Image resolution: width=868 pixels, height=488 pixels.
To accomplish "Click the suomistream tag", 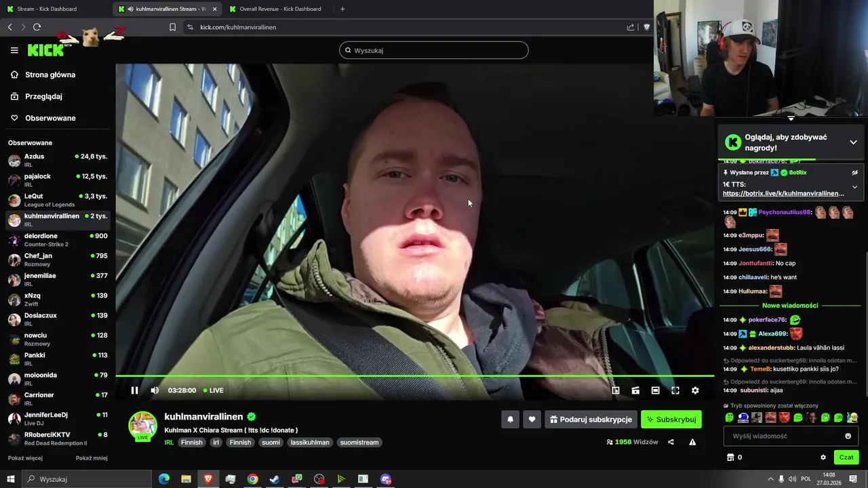I will [359, 443].
